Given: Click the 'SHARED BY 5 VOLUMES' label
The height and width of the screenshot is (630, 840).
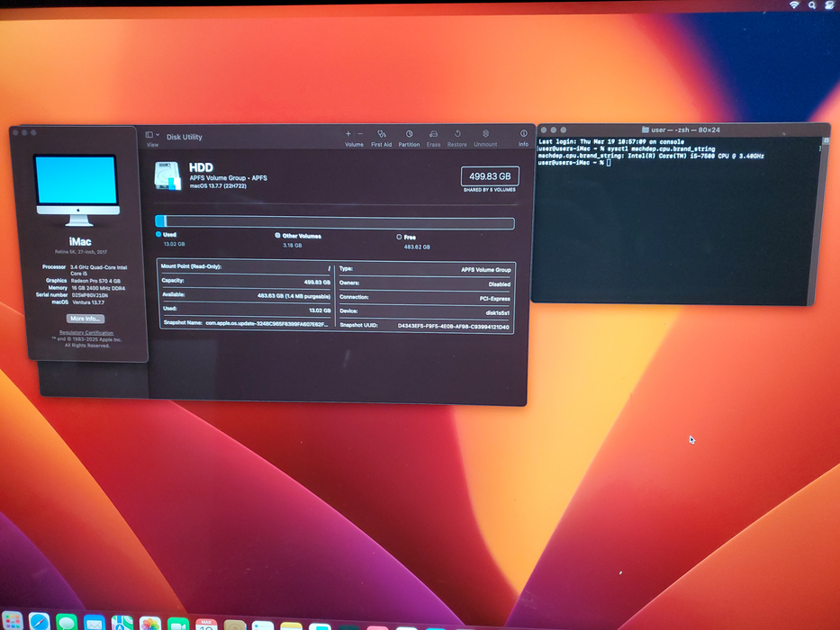Looking at the screenshot, I should (x=490, y=190).
